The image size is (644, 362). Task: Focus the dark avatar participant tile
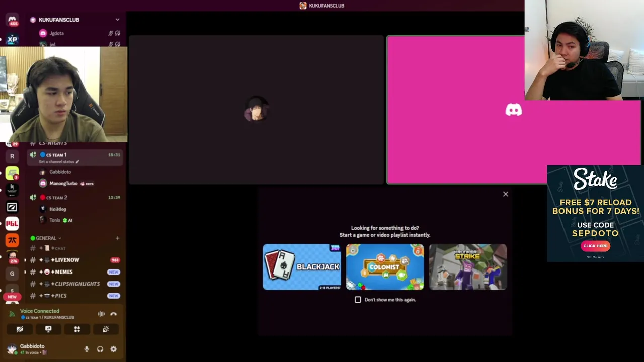pyautogui.click(x=257, y=110)
